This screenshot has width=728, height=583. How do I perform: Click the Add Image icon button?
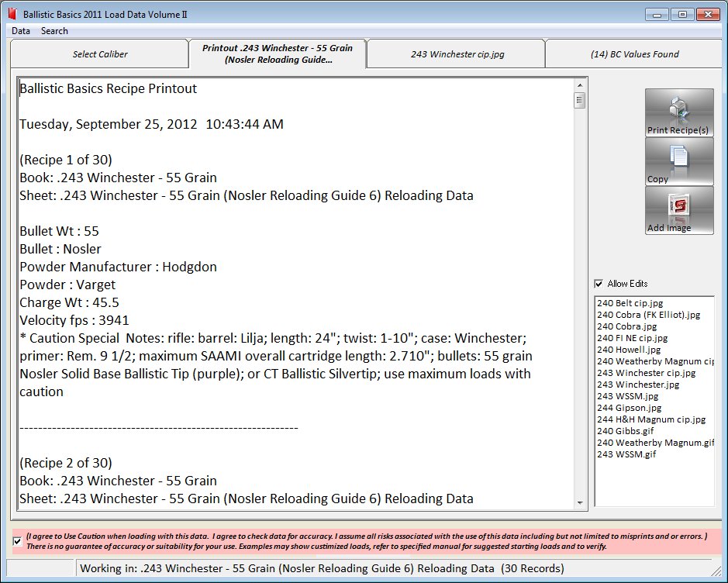point(678,209)
